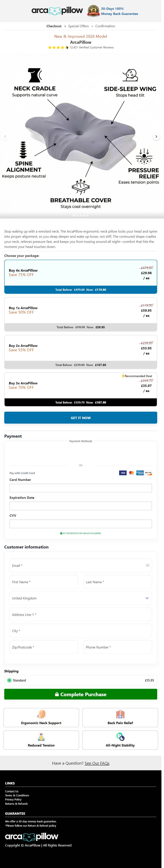Click the Visa card icon
The width and height of the screenshot is (164, 868).
click(x=123, y=473)
